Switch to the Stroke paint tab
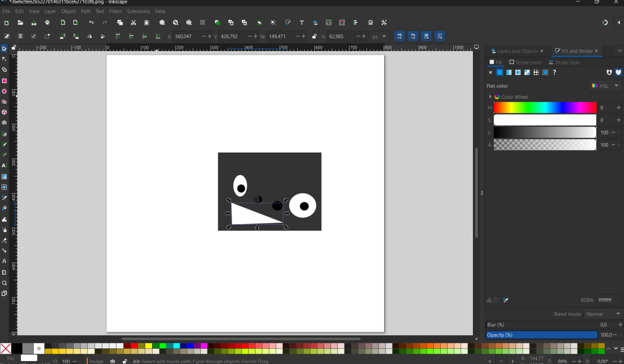Image resolution: width=624 pixels, height=364 pixels. click(525, 62)
